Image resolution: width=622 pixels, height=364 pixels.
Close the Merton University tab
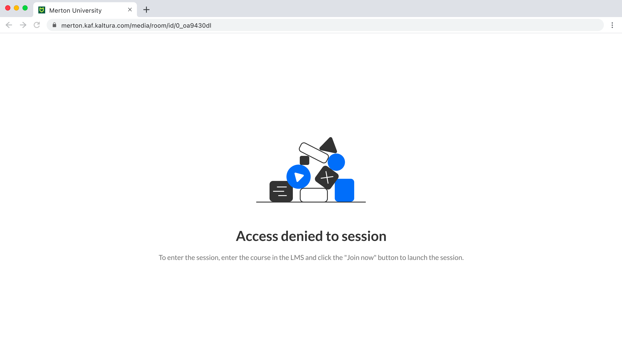point(130,10)
